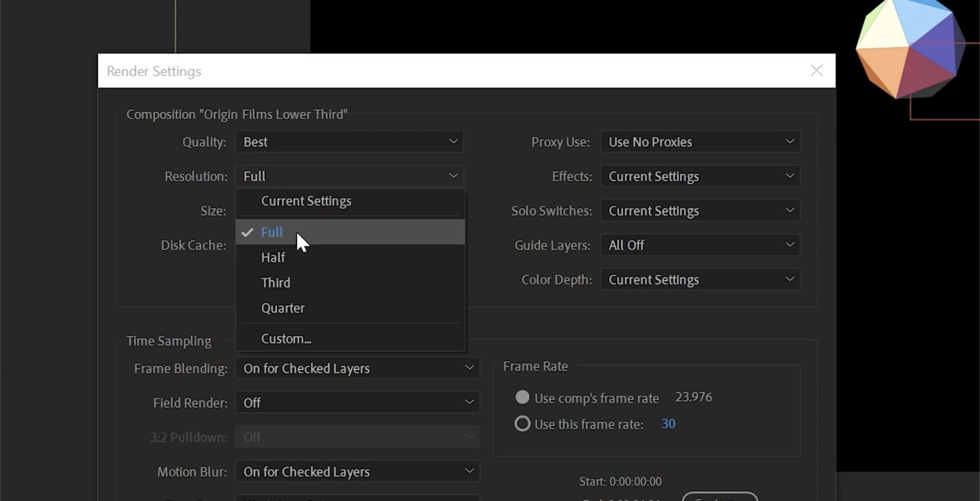Select Full resolution menu entry
Image resolution: width=980 pixels, height=501 pixels.
click(350, 232)
